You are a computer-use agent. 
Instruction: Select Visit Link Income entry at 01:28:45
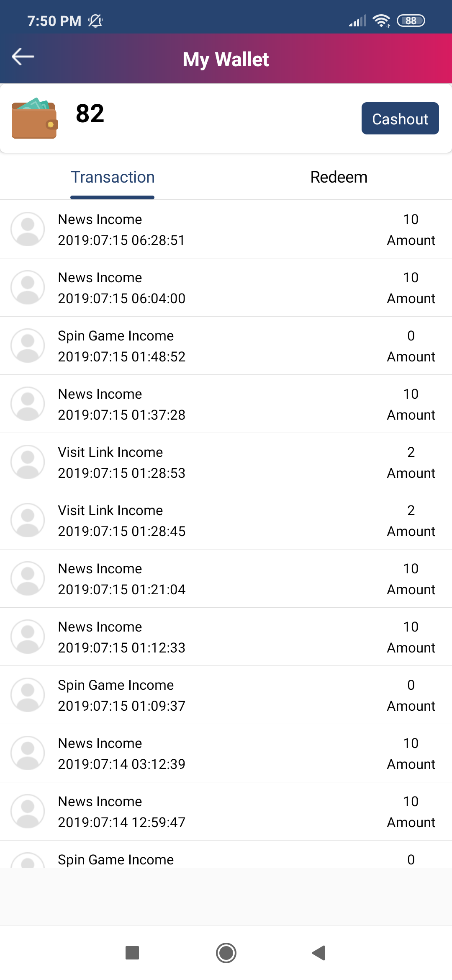226,521
